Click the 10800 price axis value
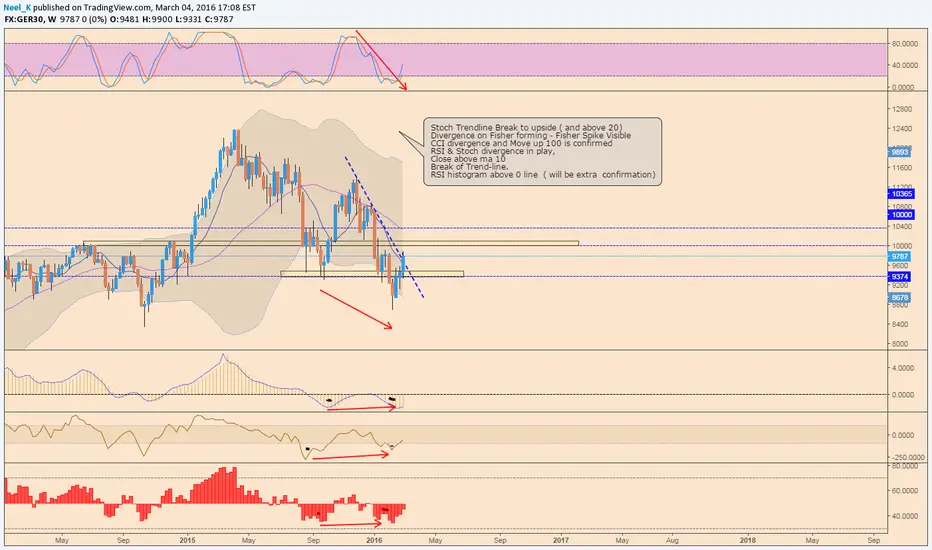 (x=902, y=208)
